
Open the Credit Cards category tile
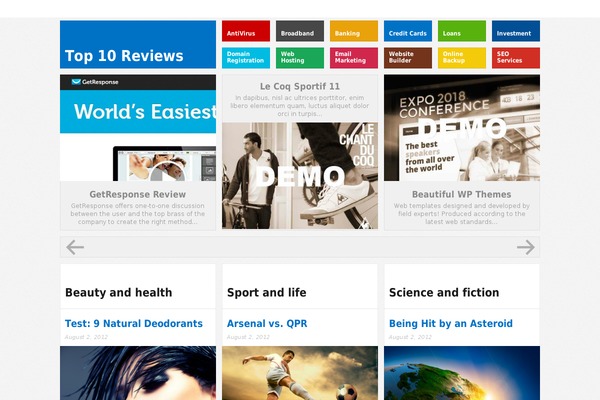(x=408, y=31)
